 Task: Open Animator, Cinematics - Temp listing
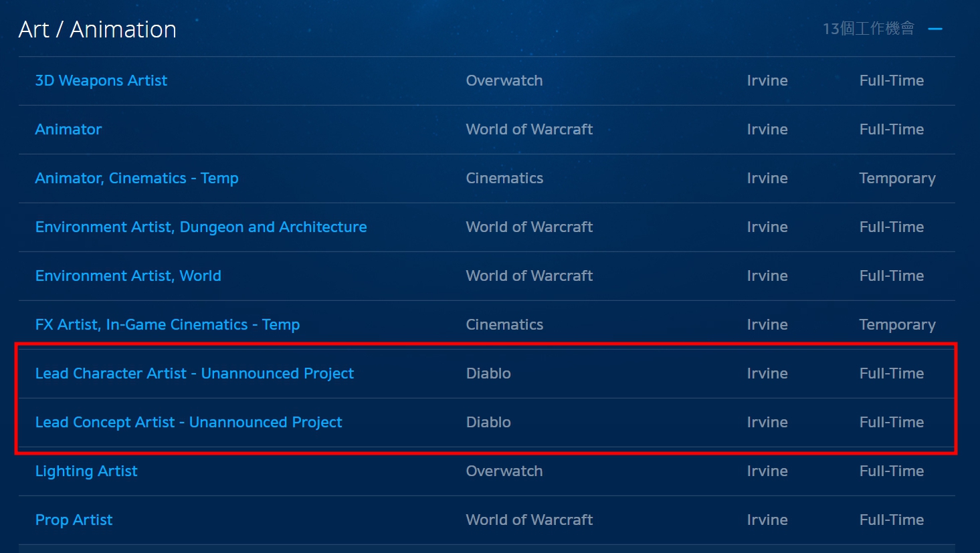point(136,178)
